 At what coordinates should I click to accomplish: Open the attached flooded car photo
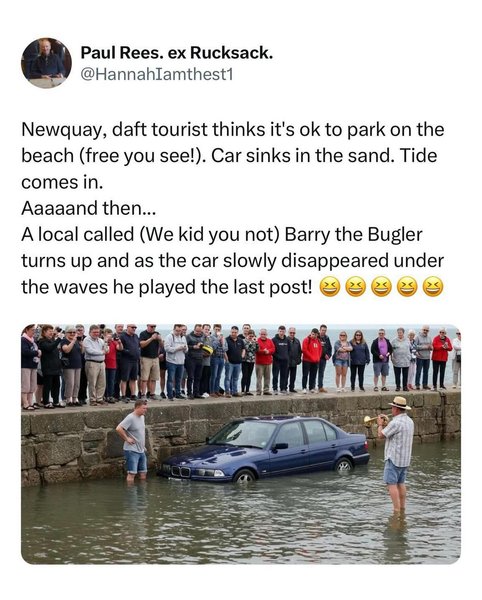click(x=241, y=444)
